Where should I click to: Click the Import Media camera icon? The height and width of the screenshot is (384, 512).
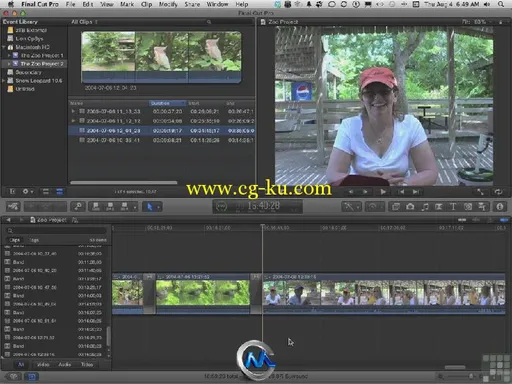point(13,207)
